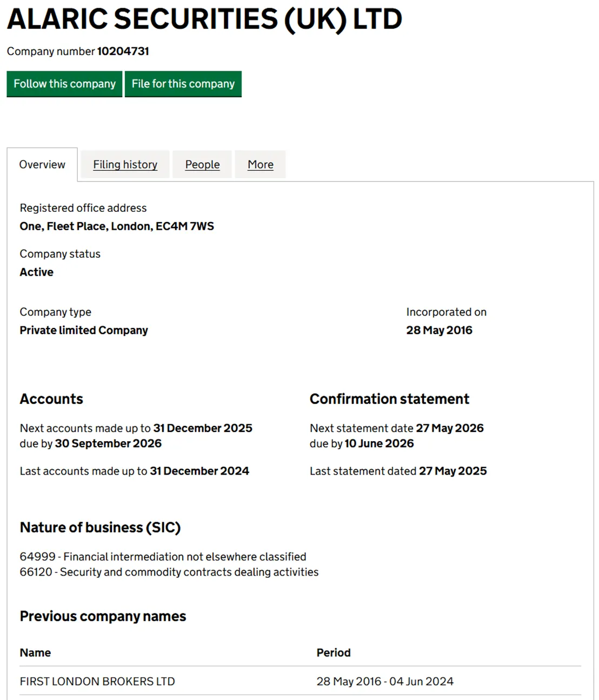
Task: Click the accounts due date 30 September 2026
Action: tap(108, 443)
